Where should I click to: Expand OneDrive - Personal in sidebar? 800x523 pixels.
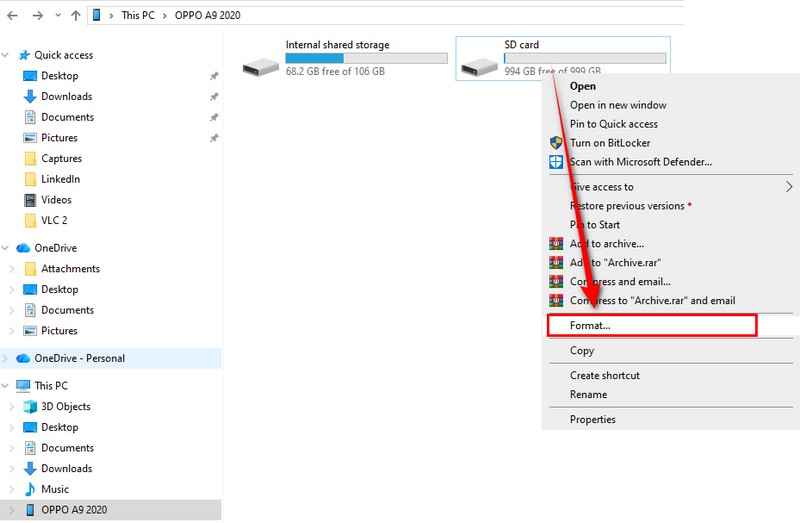tap(8, 358)
